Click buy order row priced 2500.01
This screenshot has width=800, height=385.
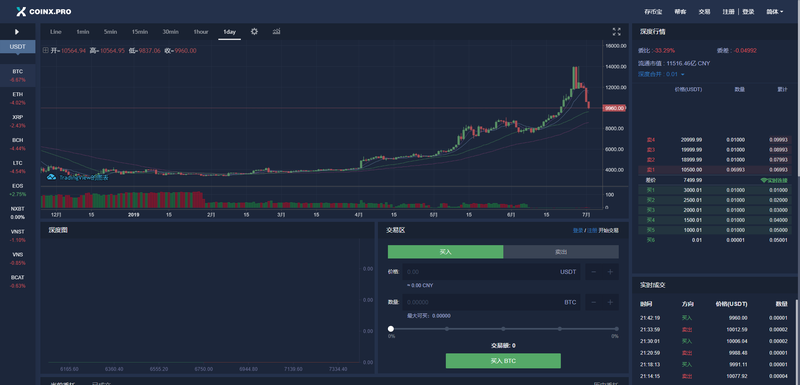point(714,200)
